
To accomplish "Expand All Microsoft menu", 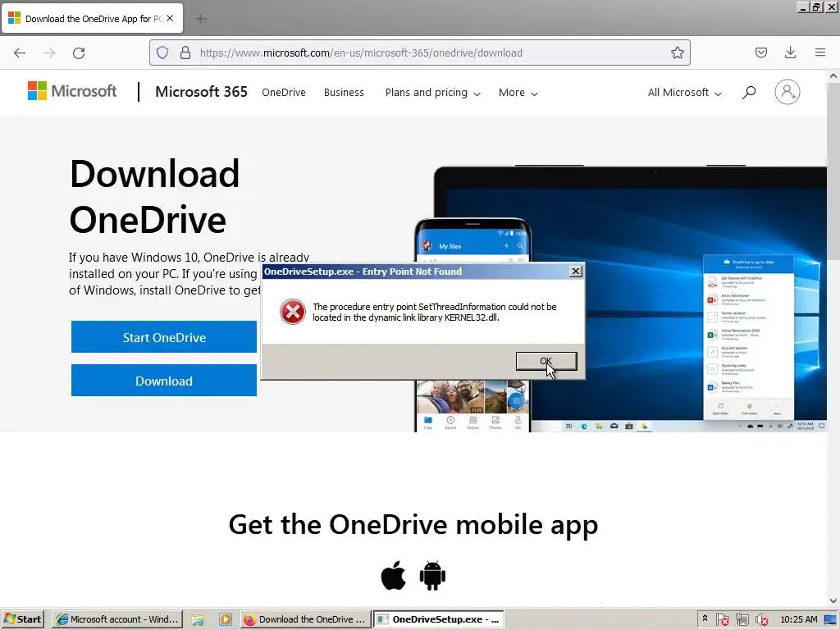I will coord(685,93).
